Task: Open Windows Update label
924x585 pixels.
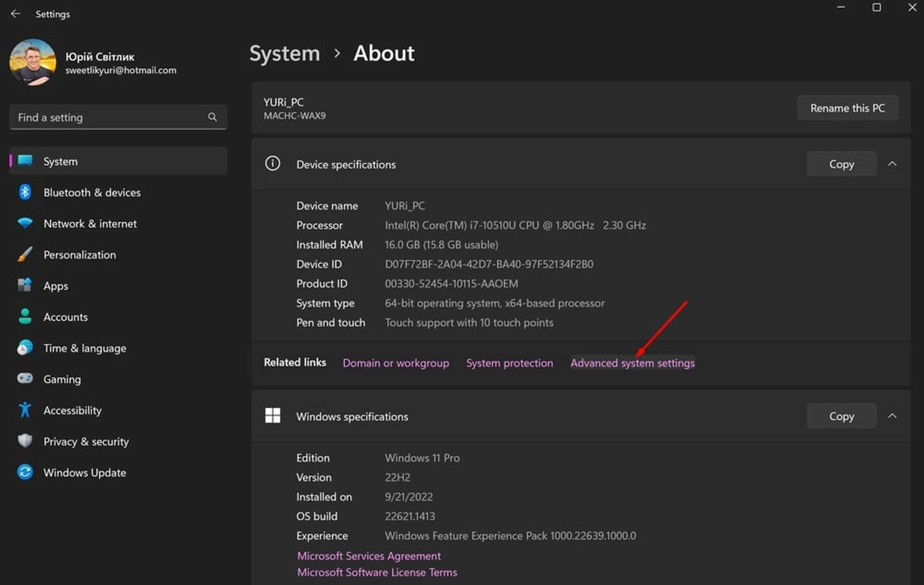Action: [x=85, y=473]
